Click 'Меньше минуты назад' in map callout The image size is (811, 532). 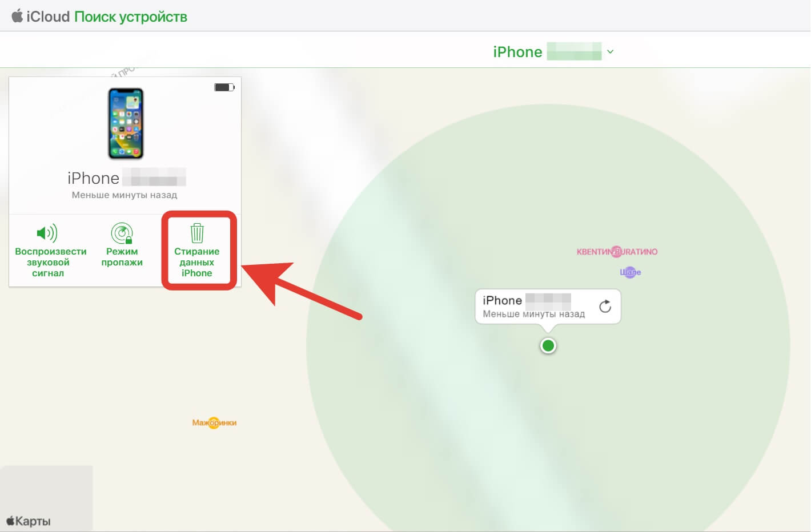click(533, 314)
